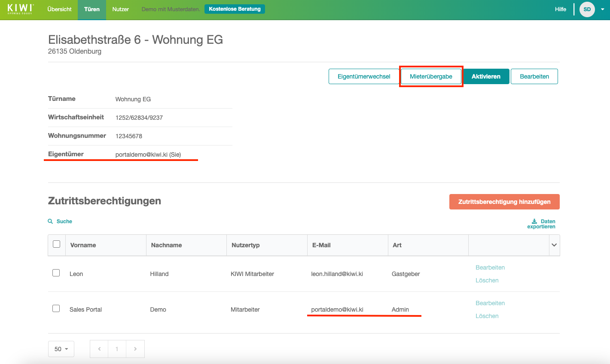
Task: Tick the select-all checkbox in header
Action: point(56,244)
